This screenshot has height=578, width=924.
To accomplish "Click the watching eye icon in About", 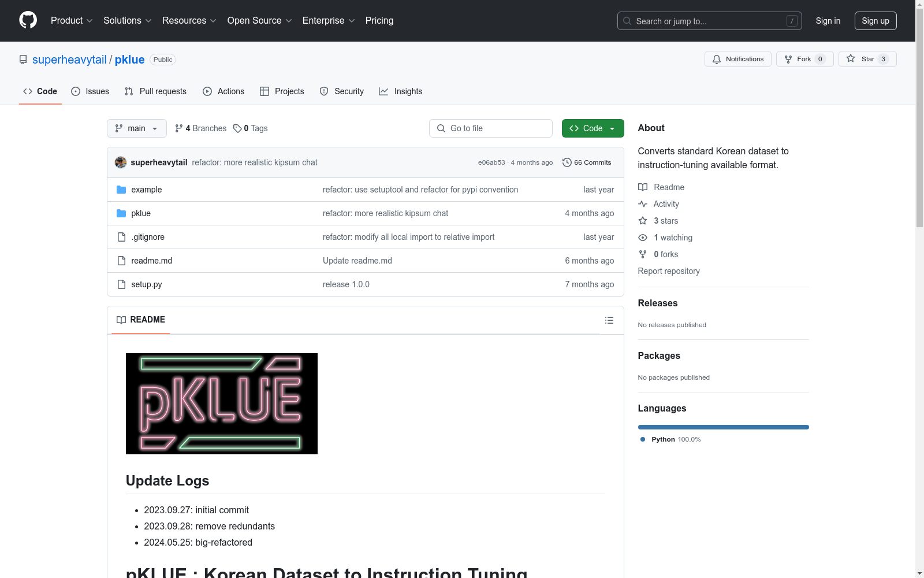I will [643, 238].
